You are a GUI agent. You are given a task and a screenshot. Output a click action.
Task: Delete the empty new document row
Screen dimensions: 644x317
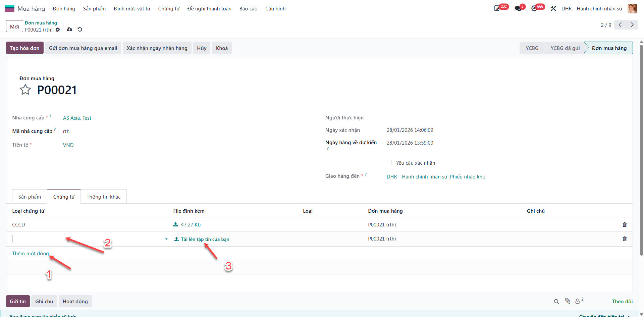click(x=625, y=239)
